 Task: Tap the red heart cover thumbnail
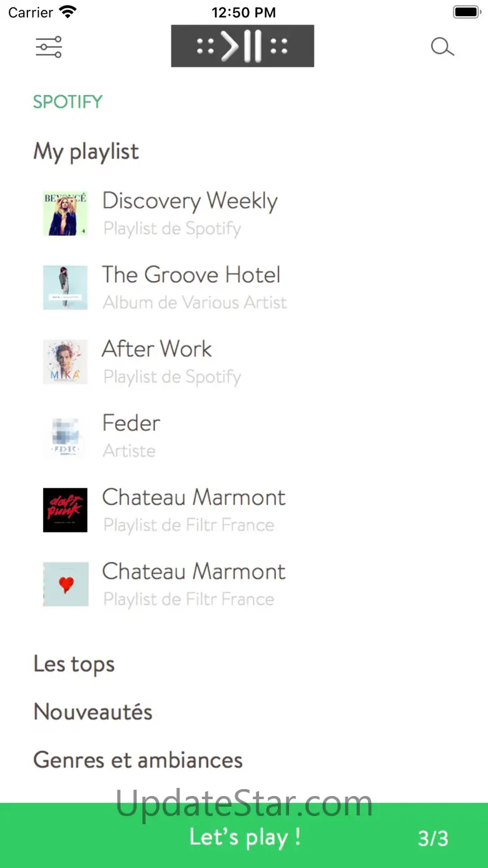pyautogui.click(x=65, y=584)
